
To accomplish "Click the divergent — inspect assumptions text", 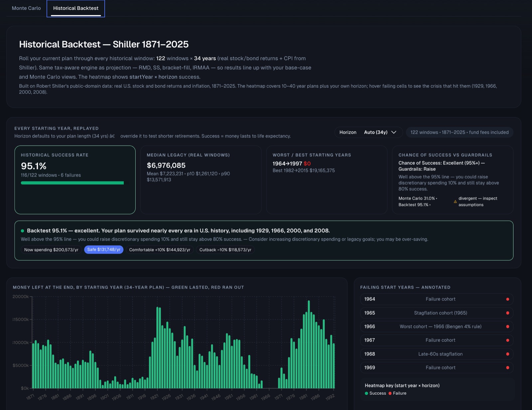I will point(478,202).
